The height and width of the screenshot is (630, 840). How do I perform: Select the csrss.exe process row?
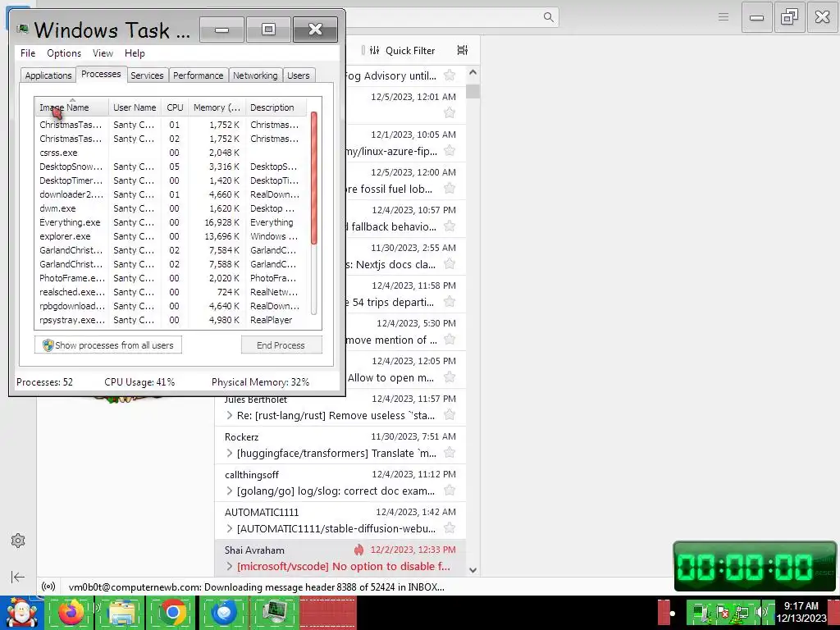click(171, 153)
